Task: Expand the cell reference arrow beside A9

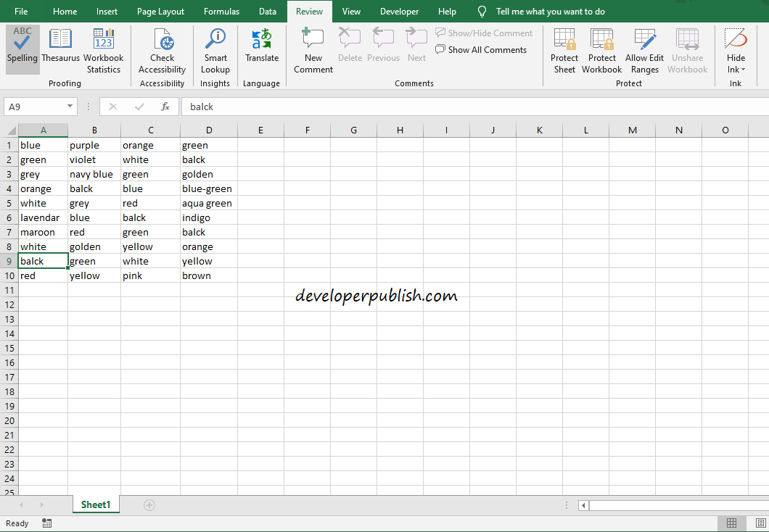Action: tap(69, 106)
